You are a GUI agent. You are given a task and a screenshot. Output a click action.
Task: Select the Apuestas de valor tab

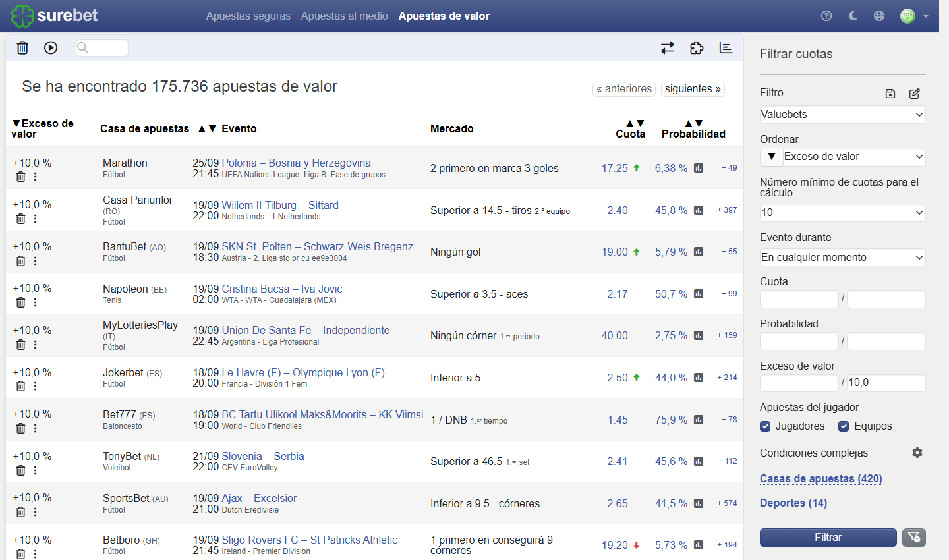click(x=444, y=16)
